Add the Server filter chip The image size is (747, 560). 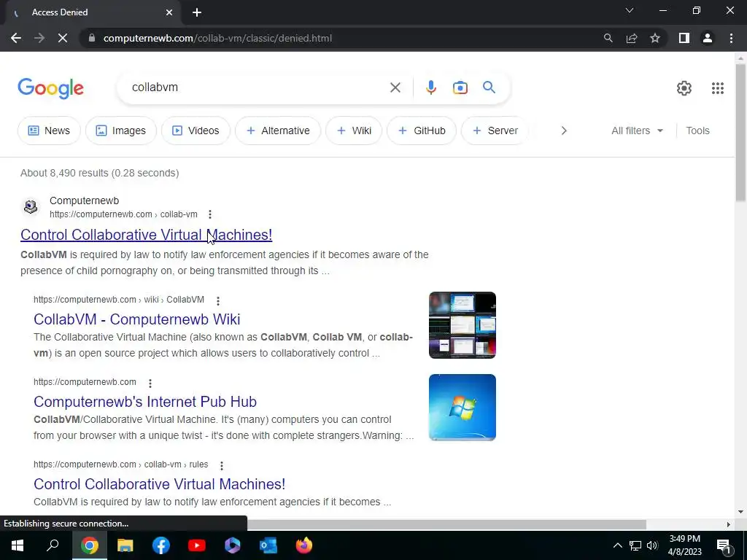[x=495, y=131]
